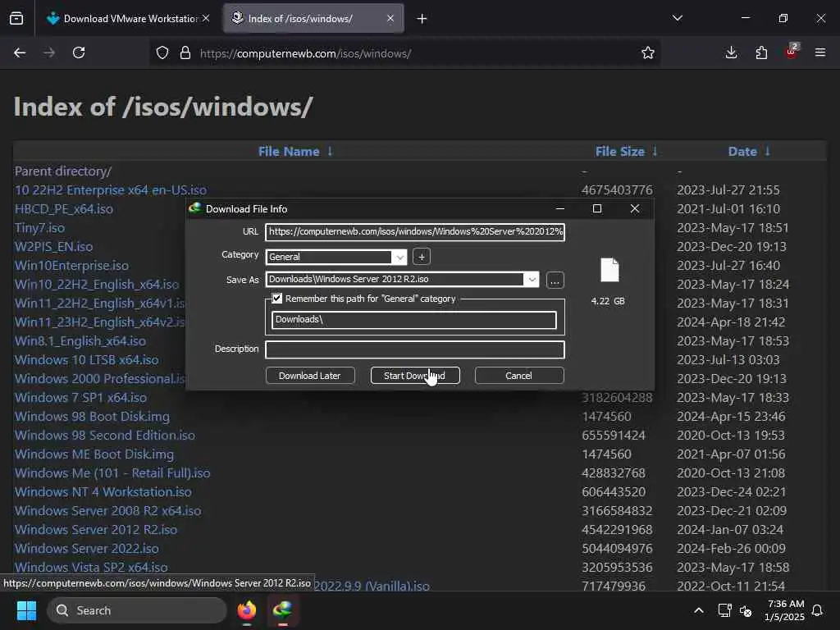Bookmark this page with the star icon
This screenshot has width=840, height=630.
pos(648,52)
